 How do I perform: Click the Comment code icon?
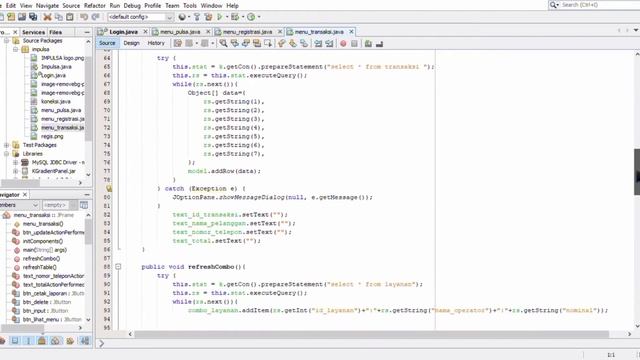[368, 43]
